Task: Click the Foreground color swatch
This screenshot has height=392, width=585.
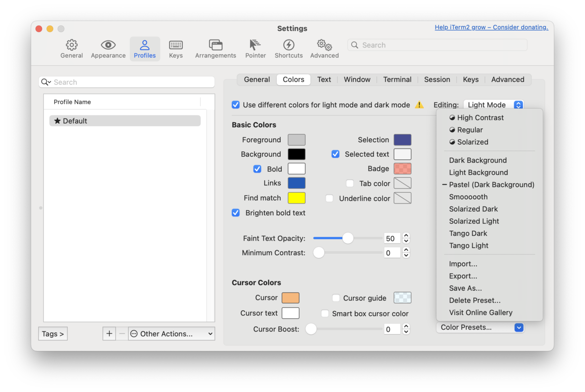Action: 296,140
